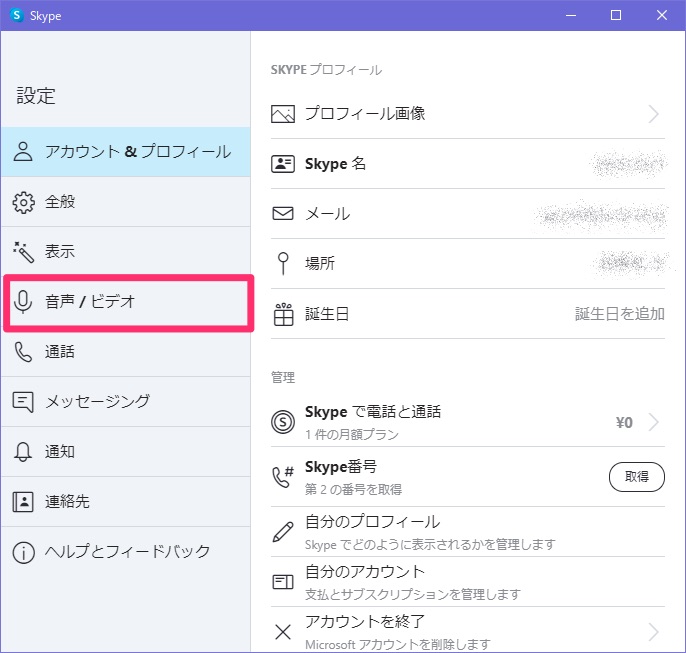Viewport: 686px width, 653px height.
Task: Click the bell icon beside 通知
Action: [23, 452]
